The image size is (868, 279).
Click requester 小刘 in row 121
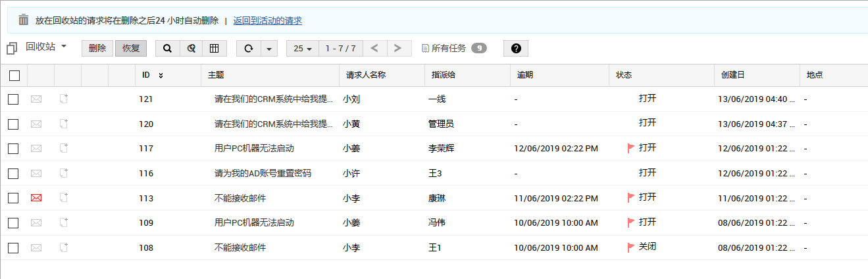[351, 99]
